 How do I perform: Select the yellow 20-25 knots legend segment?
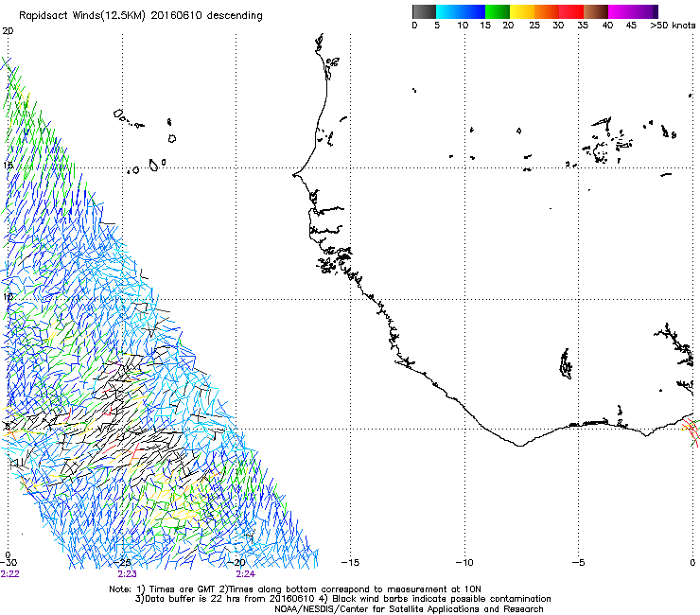coord(522,11)
